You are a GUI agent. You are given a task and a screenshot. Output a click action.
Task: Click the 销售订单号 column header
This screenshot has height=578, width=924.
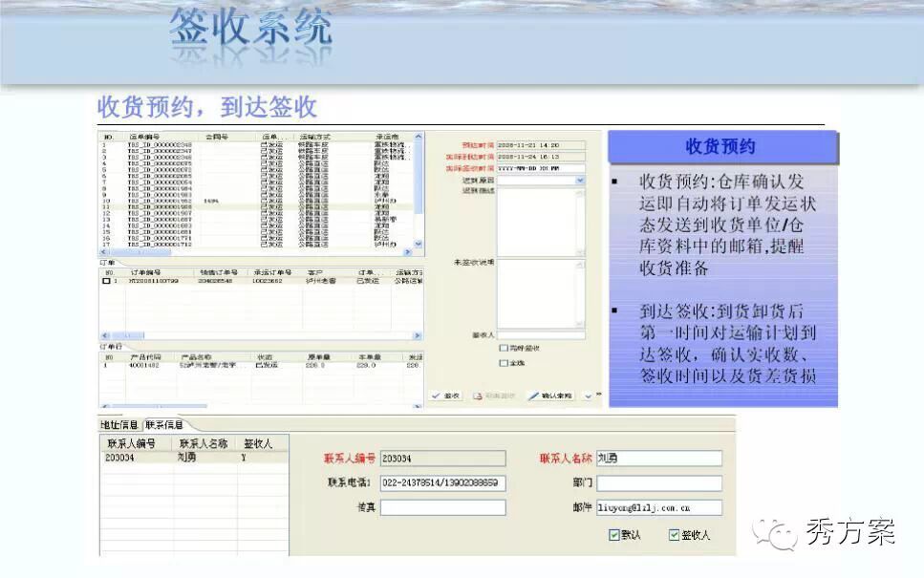219,273
